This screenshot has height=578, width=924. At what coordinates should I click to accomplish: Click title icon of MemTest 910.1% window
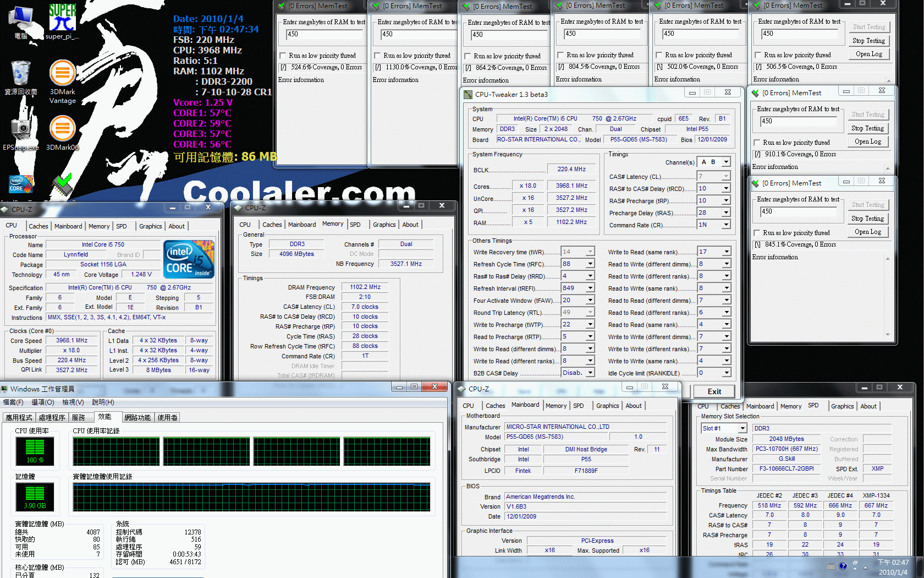756,93
